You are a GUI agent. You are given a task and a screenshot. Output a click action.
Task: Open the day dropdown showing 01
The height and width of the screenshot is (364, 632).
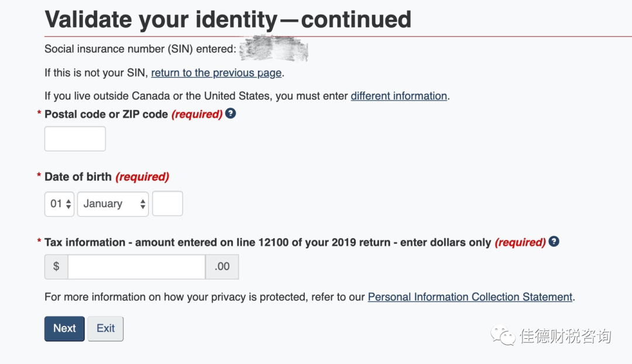(59, 204)
